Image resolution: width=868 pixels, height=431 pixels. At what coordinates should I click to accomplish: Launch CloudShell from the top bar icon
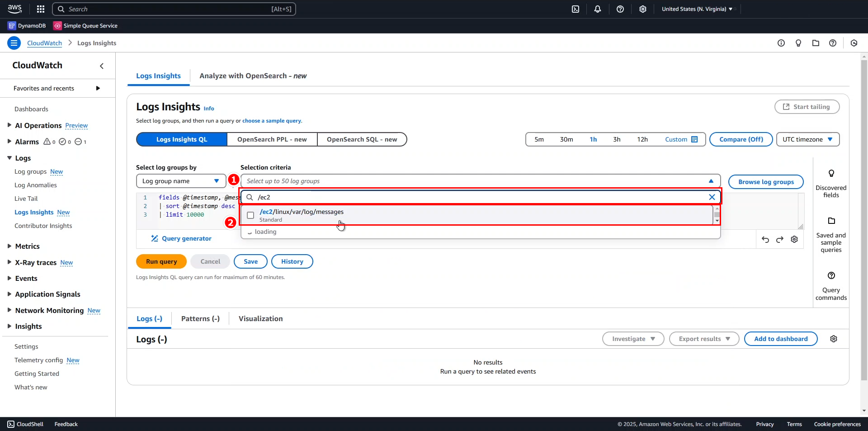coord(576,9)
